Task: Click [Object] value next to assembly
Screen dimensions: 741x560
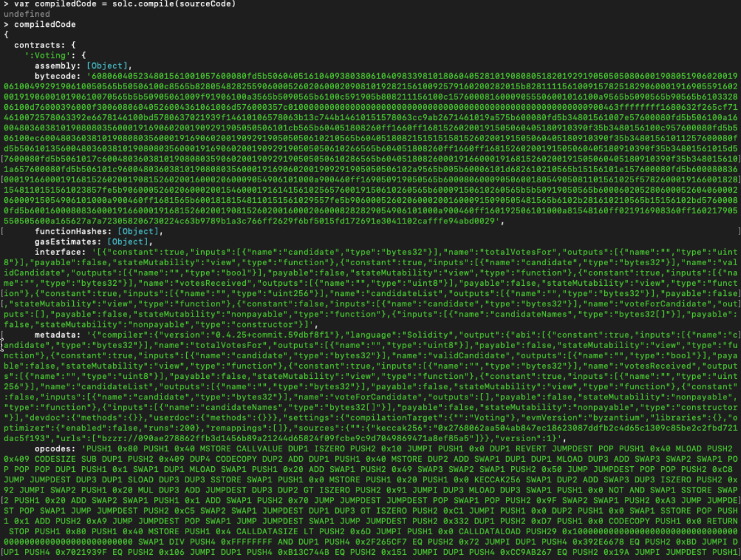Action: click(x=107, y=66)
